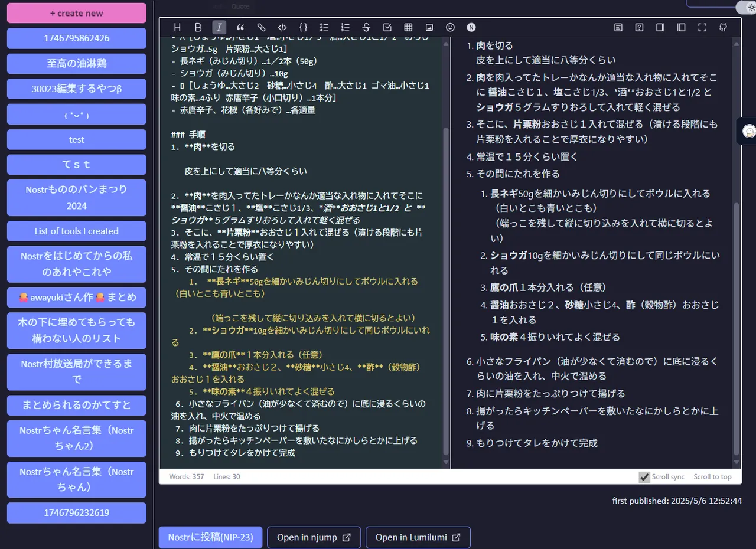The height and width of the screenshot is (549, 756).
Task: Apply strikethrough formatting
Action: tap(366, 27)
